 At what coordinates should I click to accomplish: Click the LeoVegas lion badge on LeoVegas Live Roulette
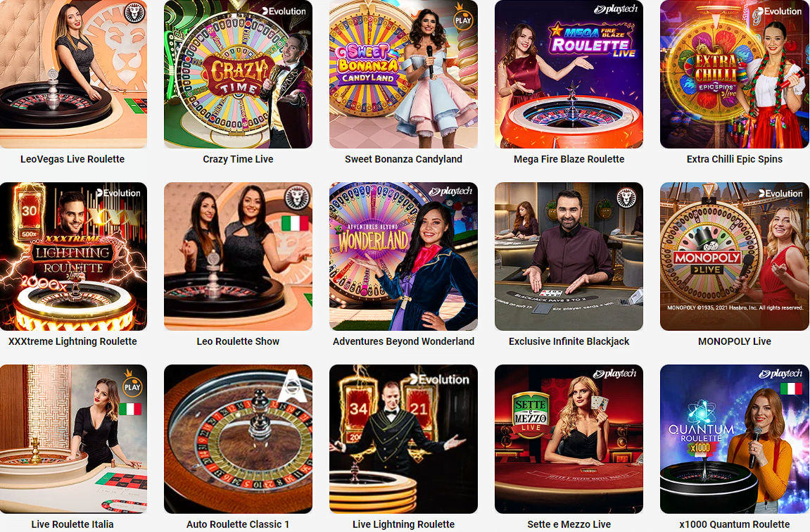click(135, 13)
